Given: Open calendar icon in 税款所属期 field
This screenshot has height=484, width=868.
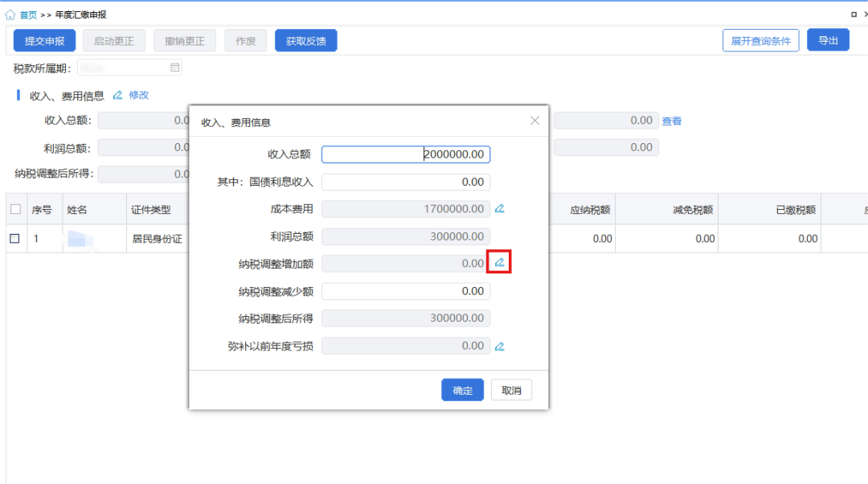Looking at the screenshot, I should tap(174, 68).
